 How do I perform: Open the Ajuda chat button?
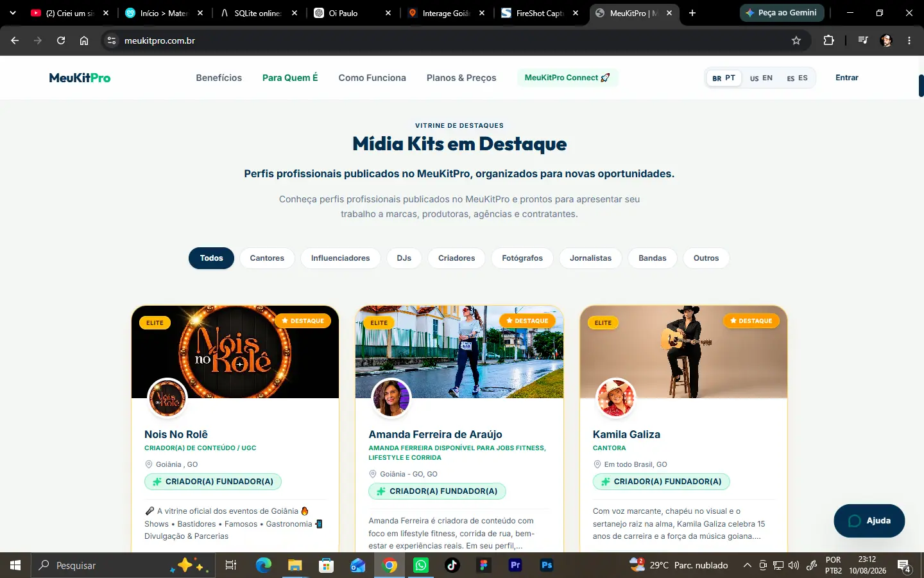[869, 521]
